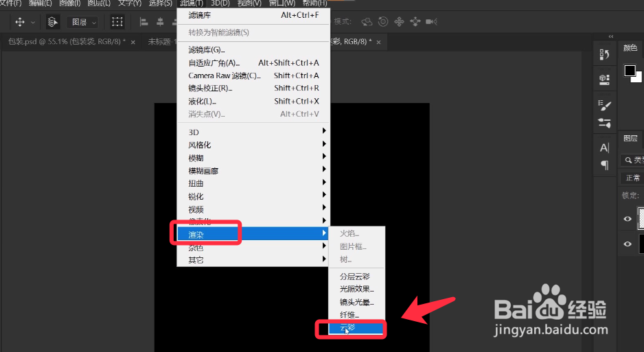
Task: Open the Character panel icon
Action: (604, 148)
